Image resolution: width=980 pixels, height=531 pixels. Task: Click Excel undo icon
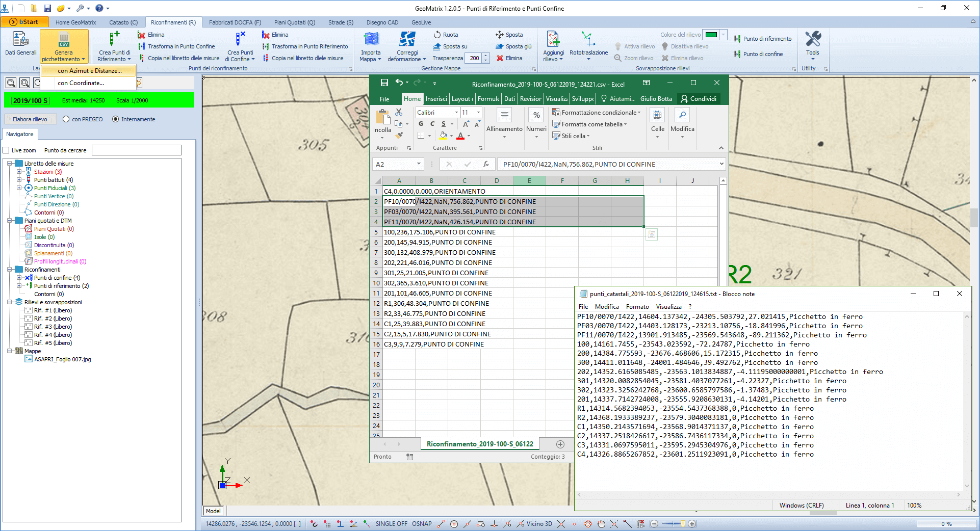coord(399,83)
